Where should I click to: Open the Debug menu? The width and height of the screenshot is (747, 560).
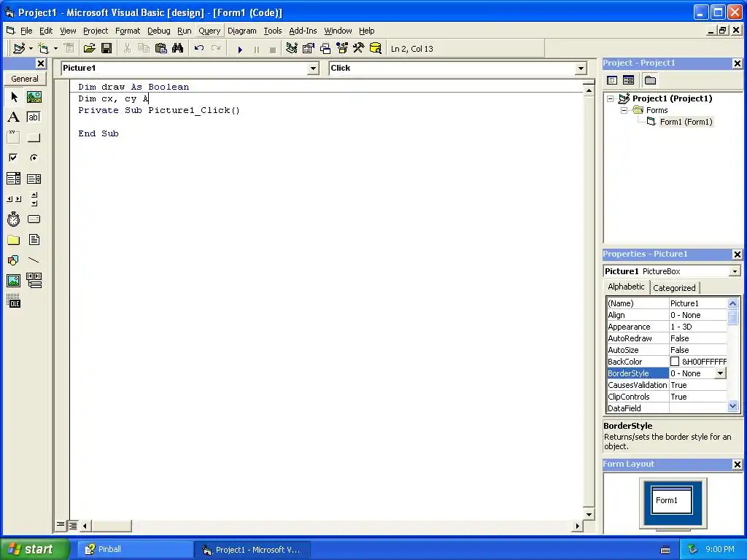coord(158,31)
